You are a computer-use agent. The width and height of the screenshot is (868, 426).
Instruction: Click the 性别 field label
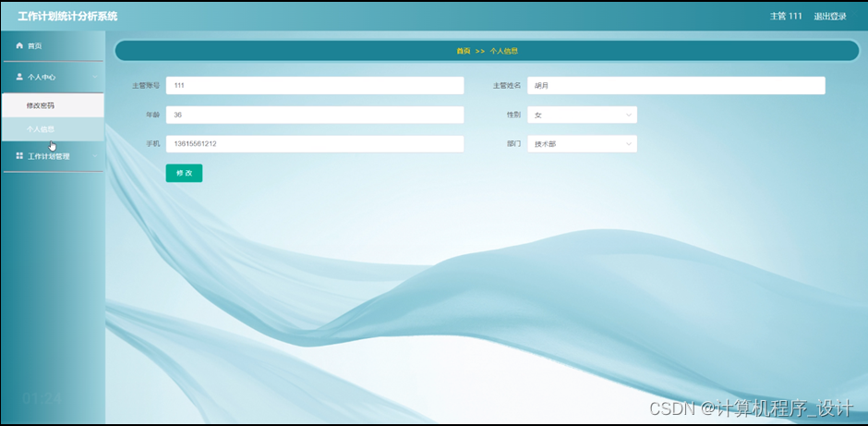click(x=513, y=115)
